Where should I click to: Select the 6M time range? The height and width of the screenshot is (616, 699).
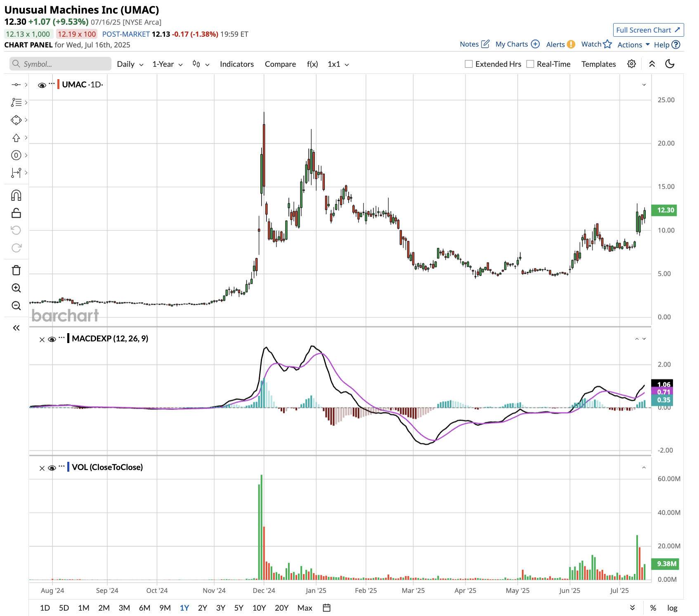(144, 608)
